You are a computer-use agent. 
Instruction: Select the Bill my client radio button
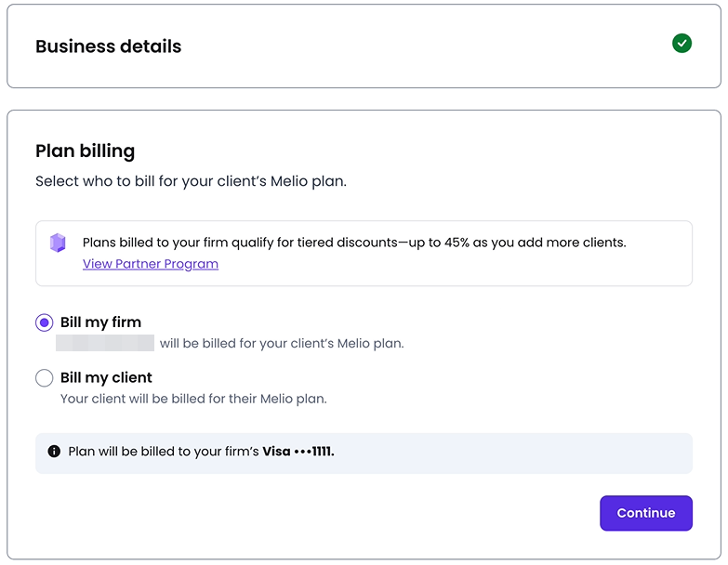(44, 378)
